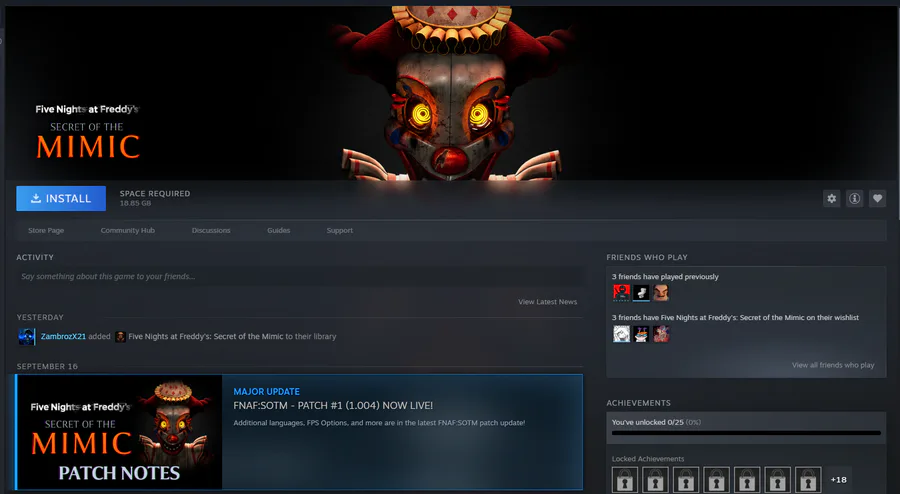Viewport: 900px width, 494px height.
Task: Click the MAJOR UPDATE label
Action: (266, 392)
